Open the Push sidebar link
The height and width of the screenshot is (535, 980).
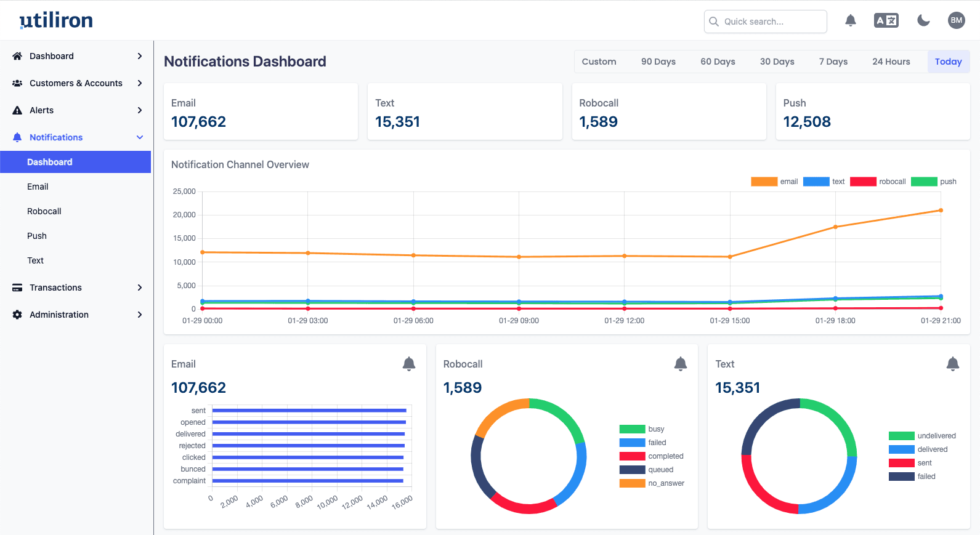click(37, 236)
